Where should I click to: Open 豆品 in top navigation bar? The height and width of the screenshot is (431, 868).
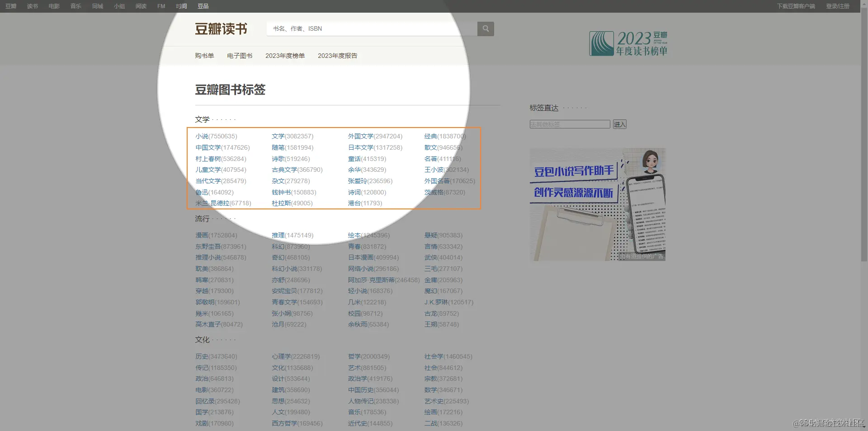(x=203, y=6)
